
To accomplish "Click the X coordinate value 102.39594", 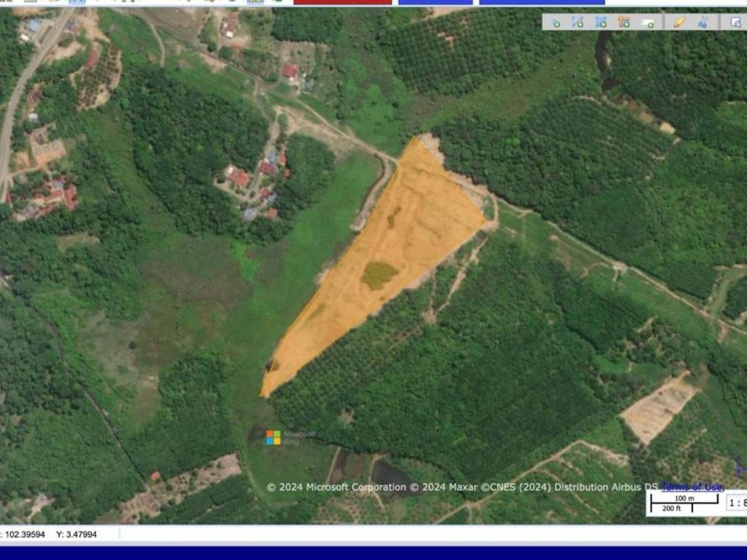I will 25,534.
